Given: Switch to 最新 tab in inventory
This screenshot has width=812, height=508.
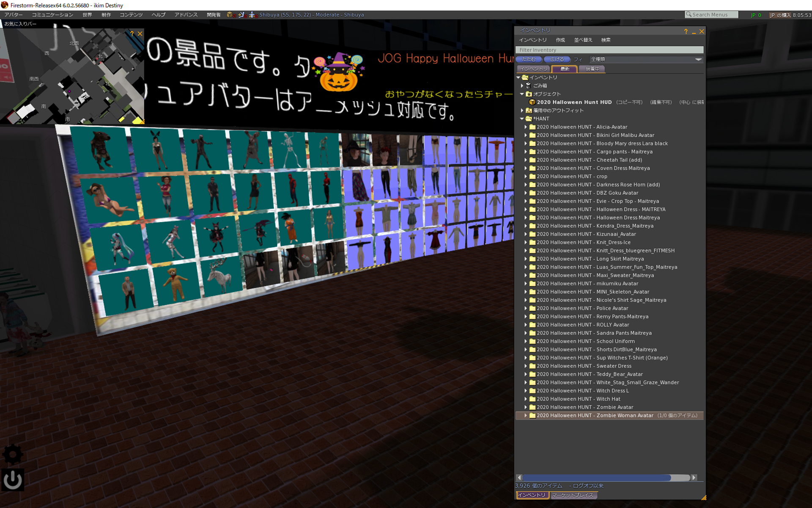Looking at the screenshot, I should (x=564, y=69).
